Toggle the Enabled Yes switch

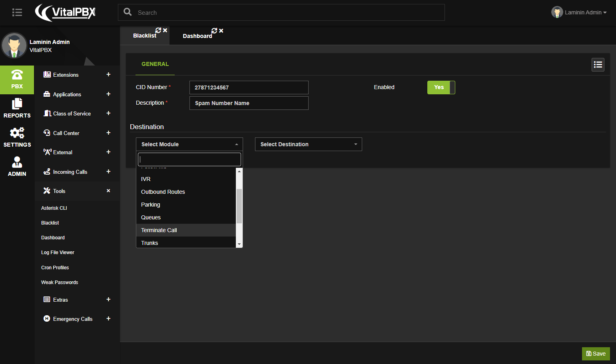pyautogui.click(x=441, y=88)
